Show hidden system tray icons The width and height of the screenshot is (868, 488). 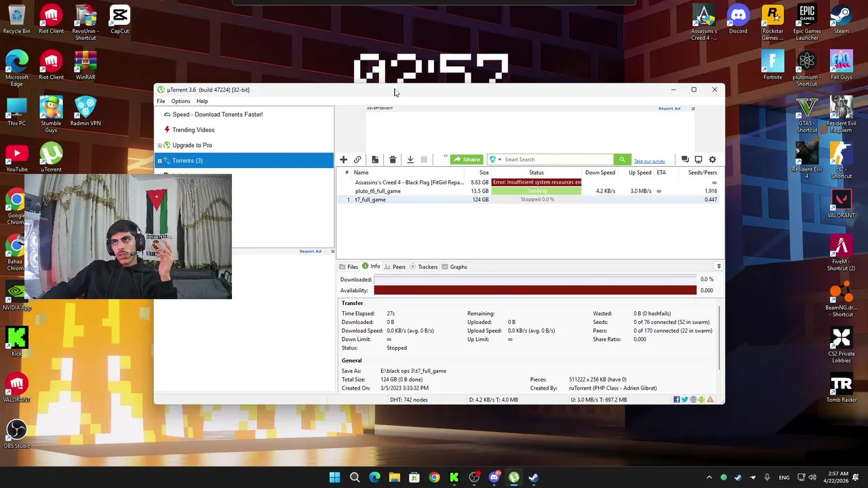pos(709,477)
